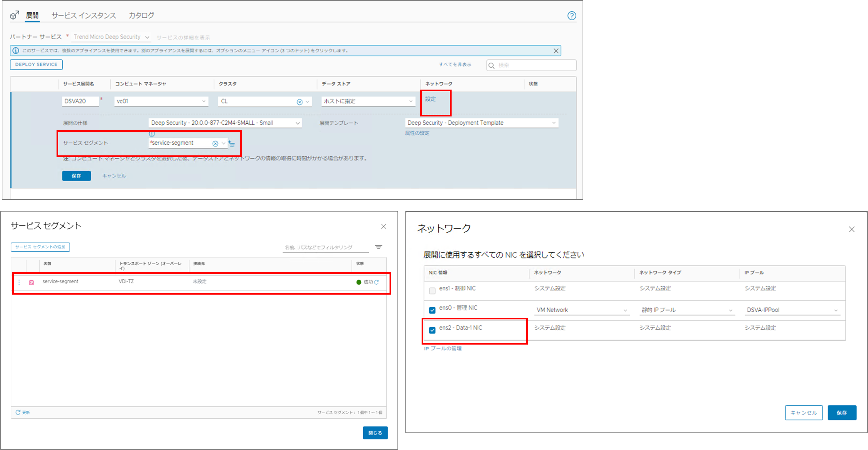Click the IP プールの管理 link
Screen dimensions: 868x450
(443, 349)
